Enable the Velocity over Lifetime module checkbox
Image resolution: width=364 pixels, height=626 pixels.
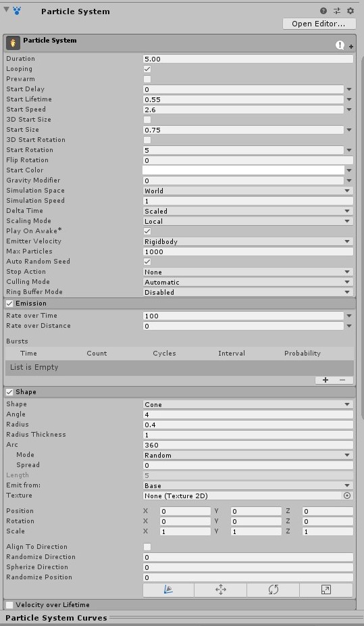[9, 605]
